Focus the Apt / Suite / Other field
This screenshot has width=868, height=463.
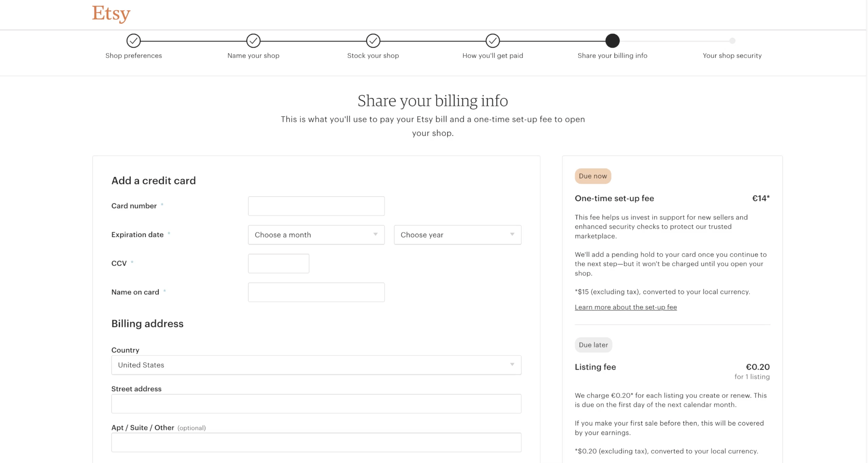coord(316,442)
